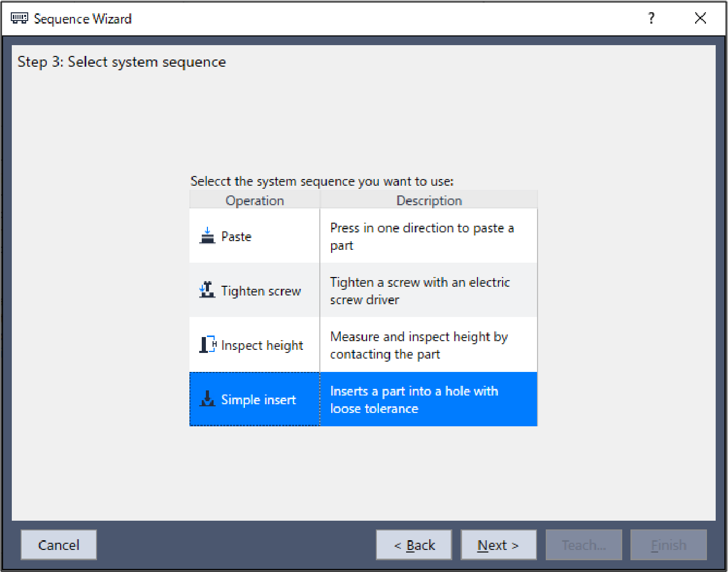728x572 pixels.
Task: Click the "Press in one direction" description cell
Action: (x=422, y=236)
